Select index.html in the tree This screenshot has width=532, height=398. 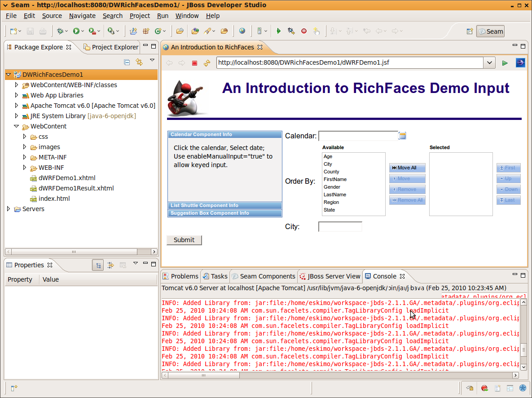[54, 199]
